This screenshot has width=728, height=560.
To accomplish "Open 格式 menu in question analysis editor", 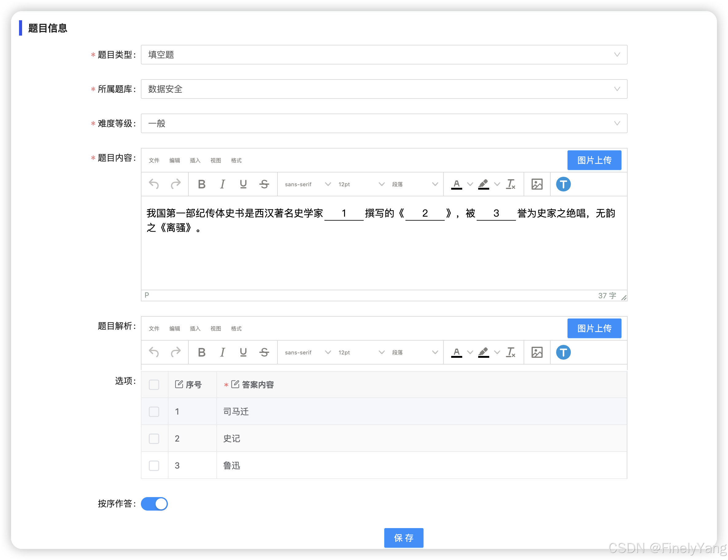I will pyautogui.click(x=236, y=328).
